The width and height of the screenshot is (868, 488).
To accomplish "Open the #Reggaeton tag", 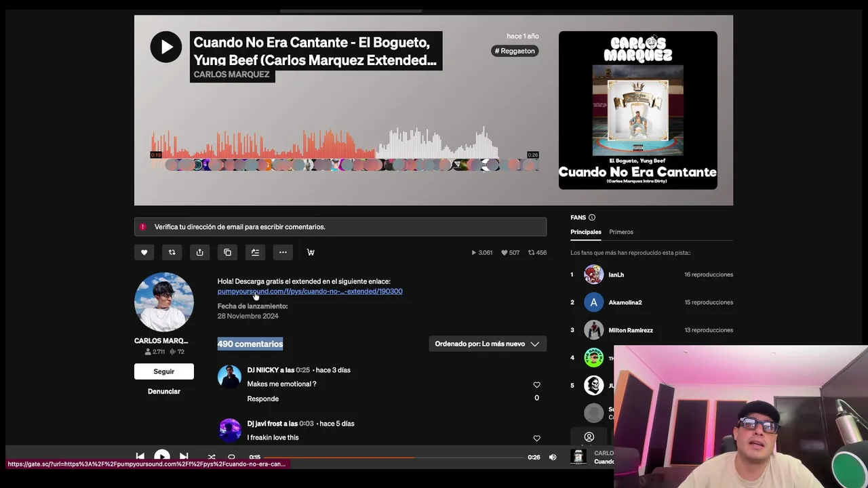I will (x=515, y=51).
